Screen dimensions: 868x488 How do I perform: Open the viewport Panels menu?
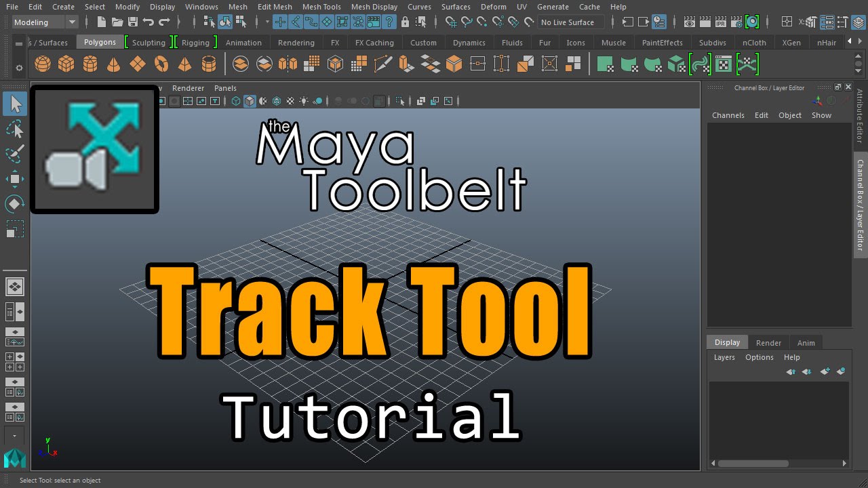coord(225,88)
